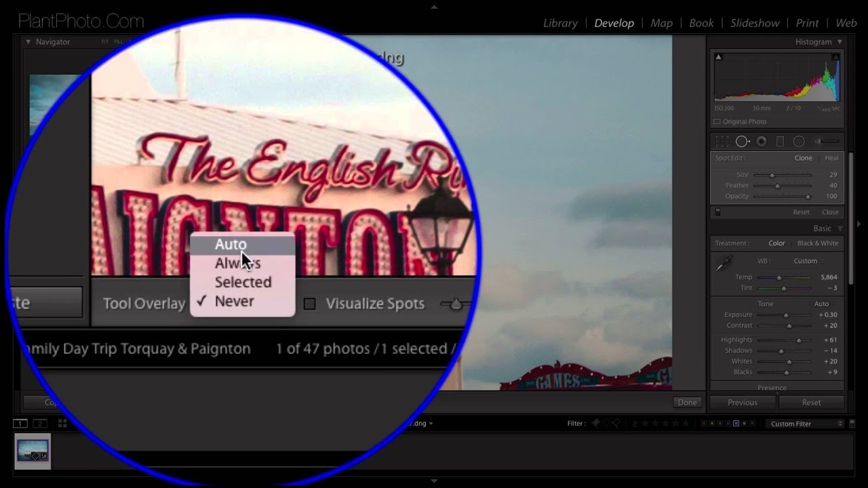Choose Never in Tool Overlay menu
The width and height of the screenshot is (868, 488).
pos(243,302)
